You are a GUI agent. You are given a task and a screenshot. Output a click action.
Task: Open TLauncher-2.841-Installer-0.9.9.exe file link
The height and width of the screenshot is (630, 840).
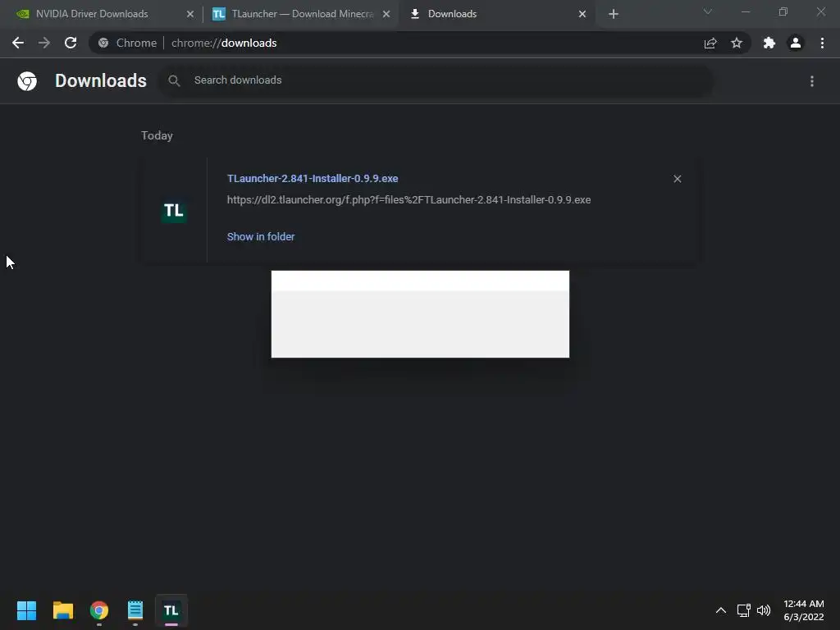[313, 178]
